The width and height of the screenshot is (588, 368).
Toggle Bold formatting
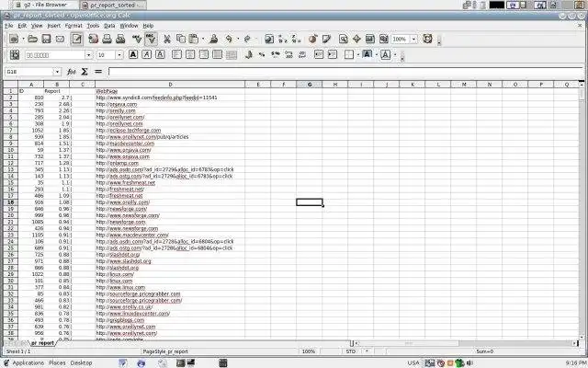pyautogui.click(x=133, y=55)
